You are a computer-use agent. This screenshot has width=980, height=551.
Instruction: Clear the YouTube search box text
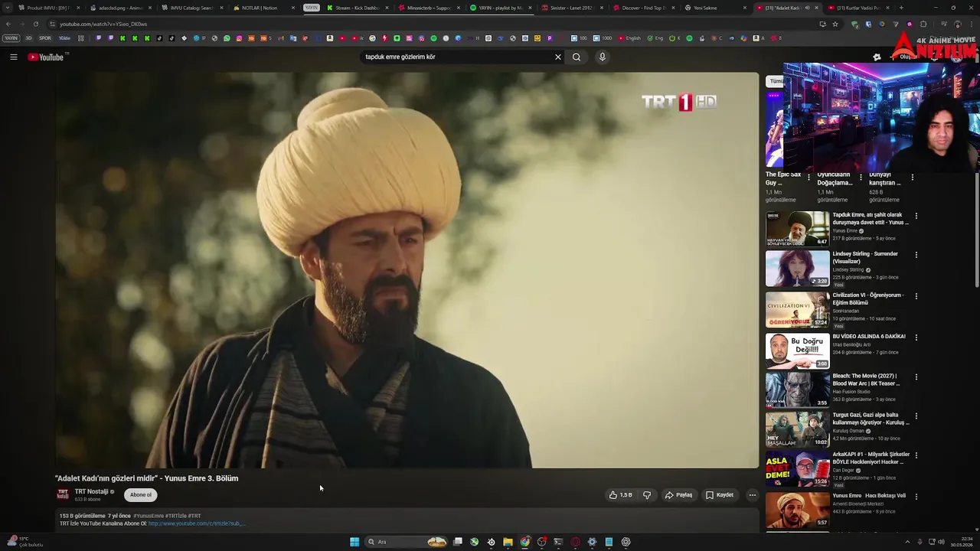[x=558, y=57]
